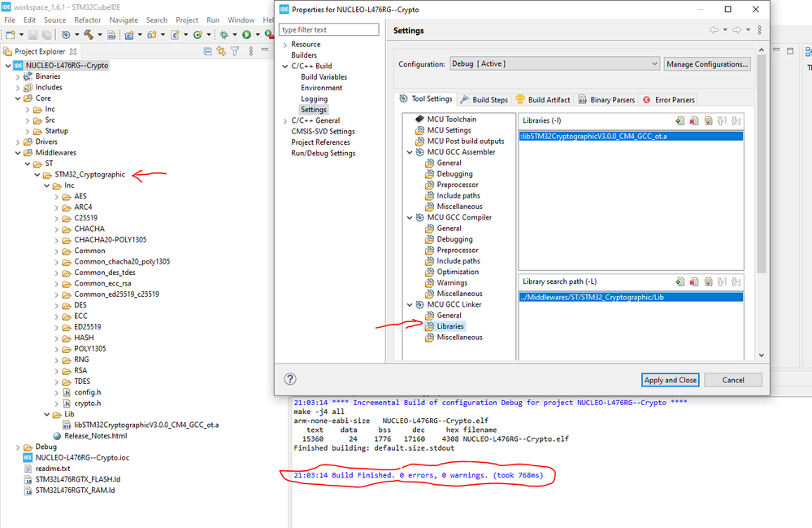Click the Project Explorer filter funnel icon
Screen dimensions: 812x528
(x=235, y=51)
